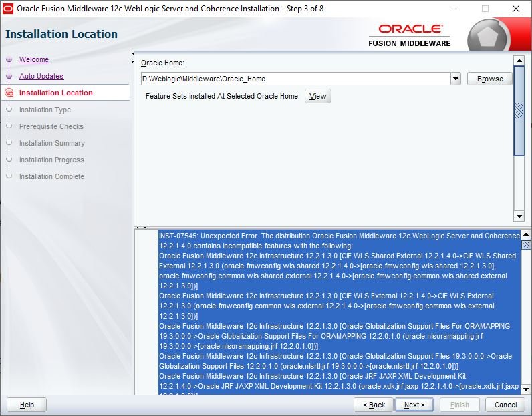Viewport: 532px width, 416px height.
Task: Click the main panel vertical scrollbar thumb
Action: [x=519, y=111]
